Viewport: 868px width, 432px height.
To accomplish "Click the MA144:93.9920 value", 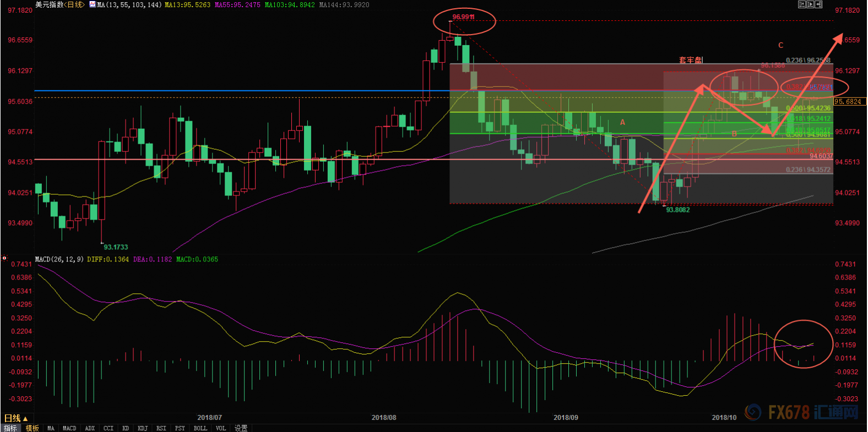I will 344,4.
